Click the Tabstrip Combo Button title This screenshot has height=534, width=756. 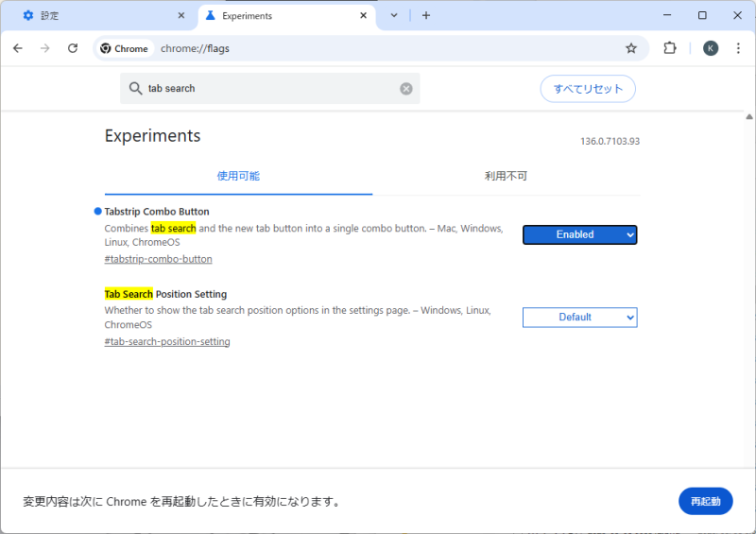pos(157,212)
